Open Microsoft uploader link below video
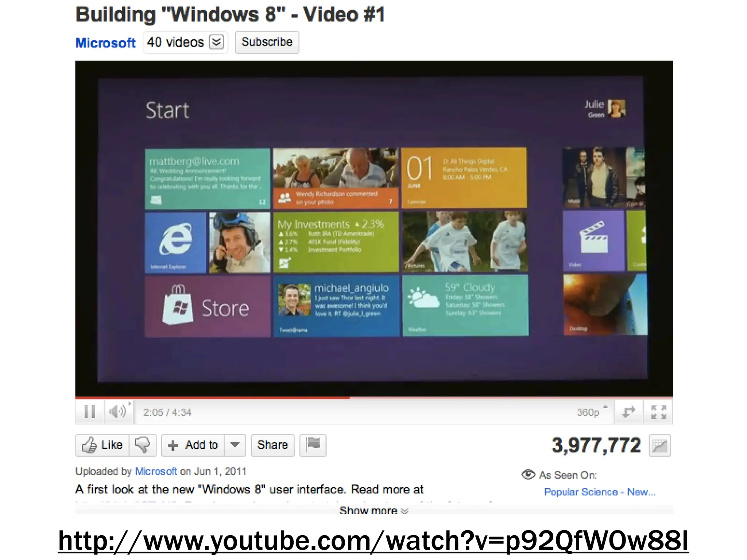Image resolution: width=747 pixels, height=560 pixels. point(156,471)
